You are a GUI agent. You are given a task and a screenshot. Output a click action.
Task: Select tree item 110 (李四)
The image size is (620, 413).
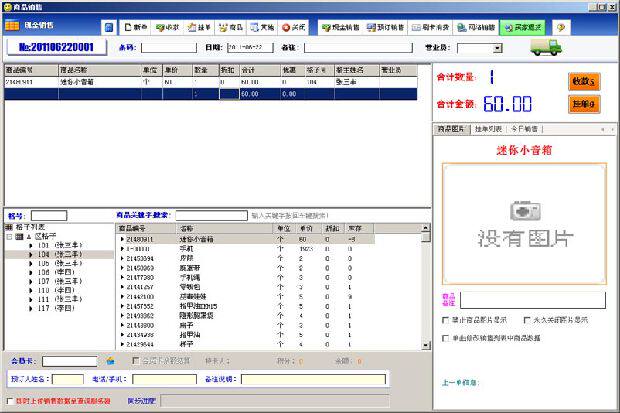pos(56,290)
